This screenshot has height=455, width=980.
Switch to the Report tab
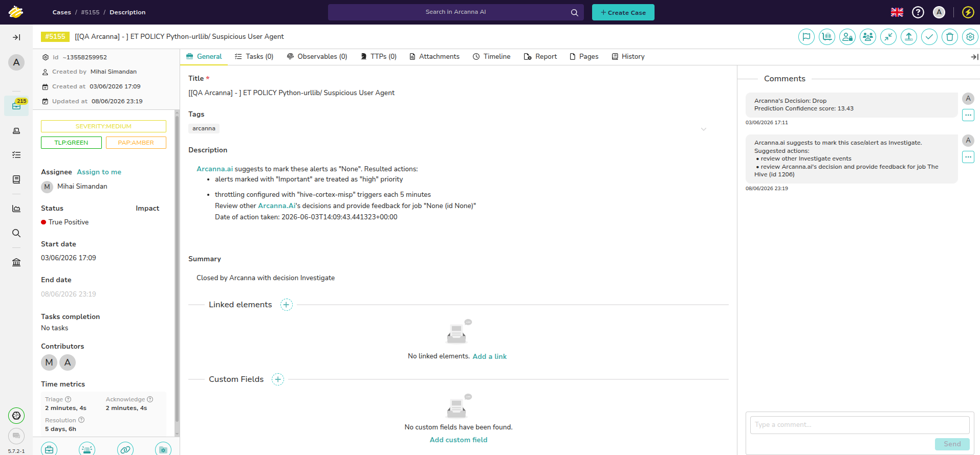pos(540,57)
